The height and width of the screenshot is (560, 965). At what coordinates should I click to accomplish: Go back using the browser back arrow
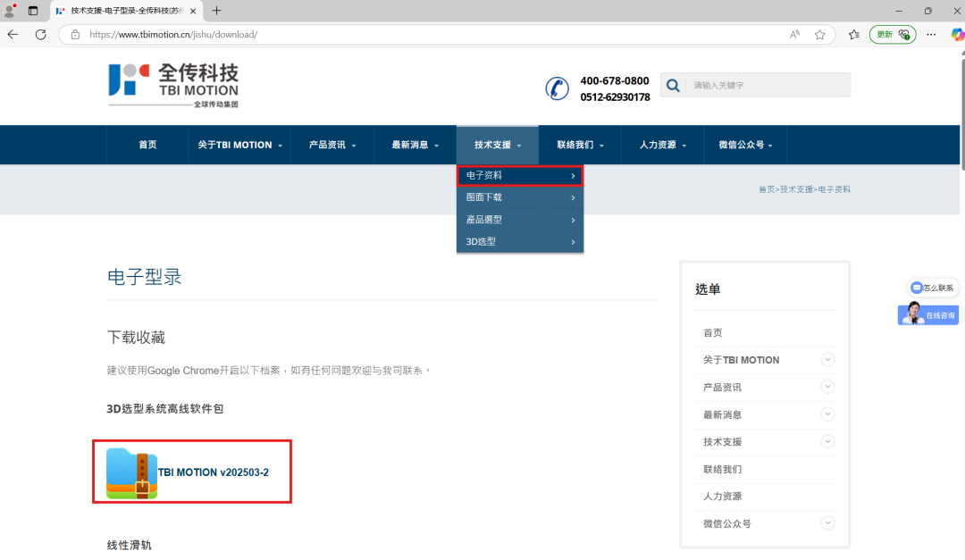click(13, 35)
